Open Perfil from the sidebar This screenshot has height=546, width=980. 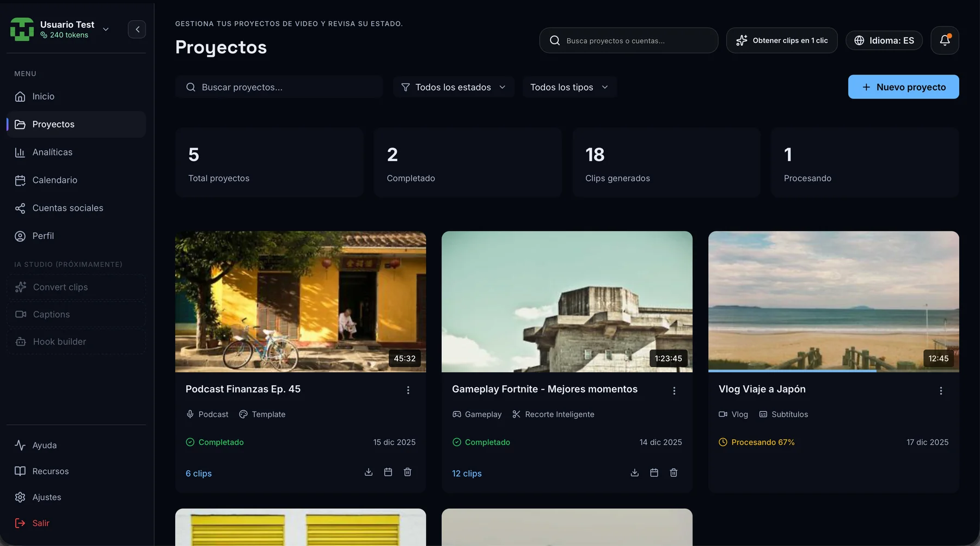76,236
